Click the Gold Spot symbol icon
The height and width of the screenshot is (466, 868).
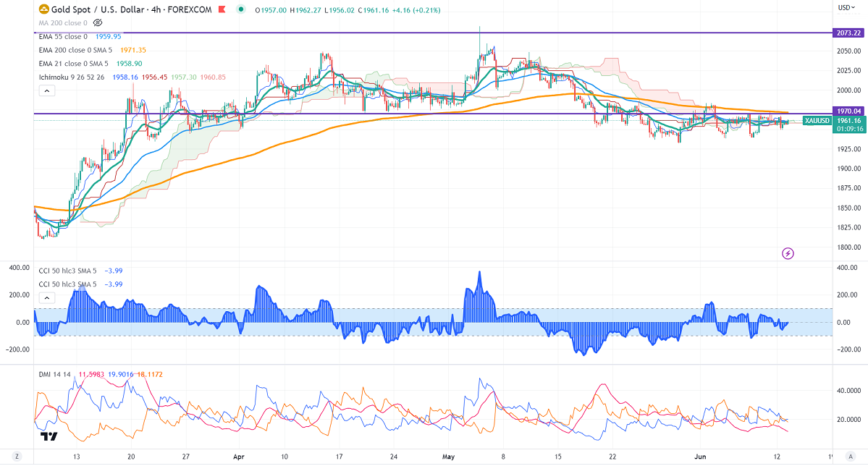point(43,9)
